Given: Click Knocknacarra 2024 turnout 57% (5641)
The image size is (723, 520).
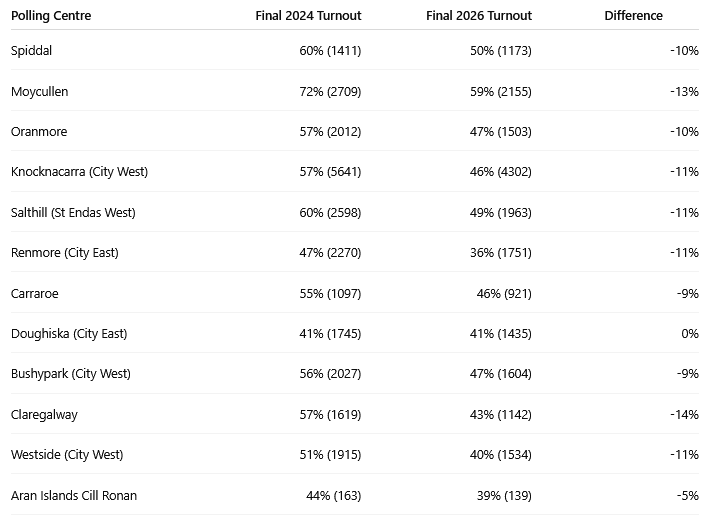Looking at the screenshot, I should pos(330,171).
